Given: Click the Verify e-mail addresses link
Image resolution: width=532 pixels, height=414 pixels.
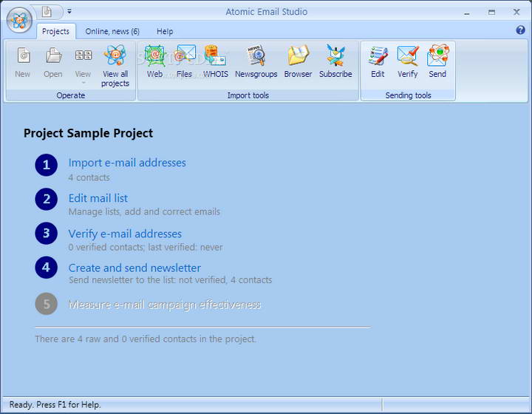Looking at the screenshot, I should (125, 234).
